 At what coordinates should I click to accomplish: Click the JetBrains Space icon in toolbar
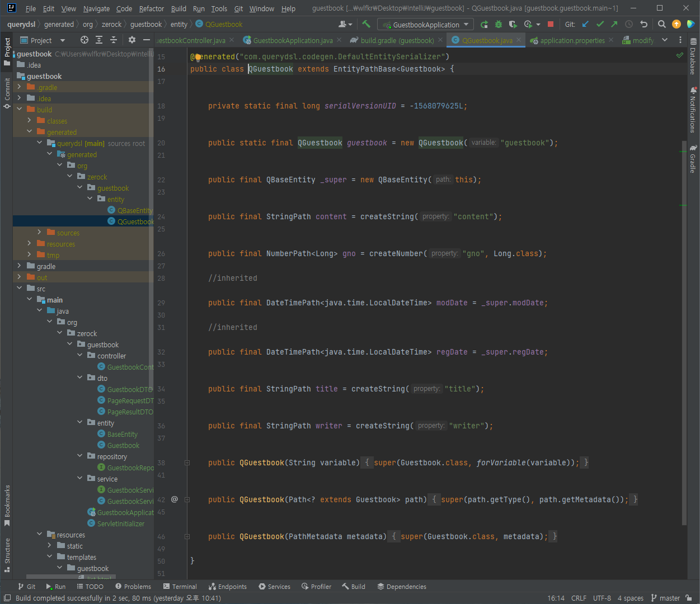(690, 24)
